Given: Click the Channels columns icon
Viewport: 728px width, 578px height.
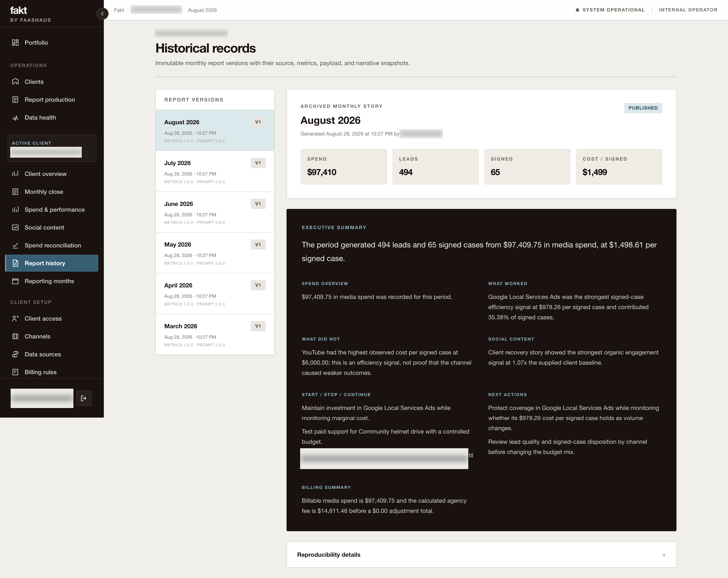Looking at the screenshot, I should 15,336.
